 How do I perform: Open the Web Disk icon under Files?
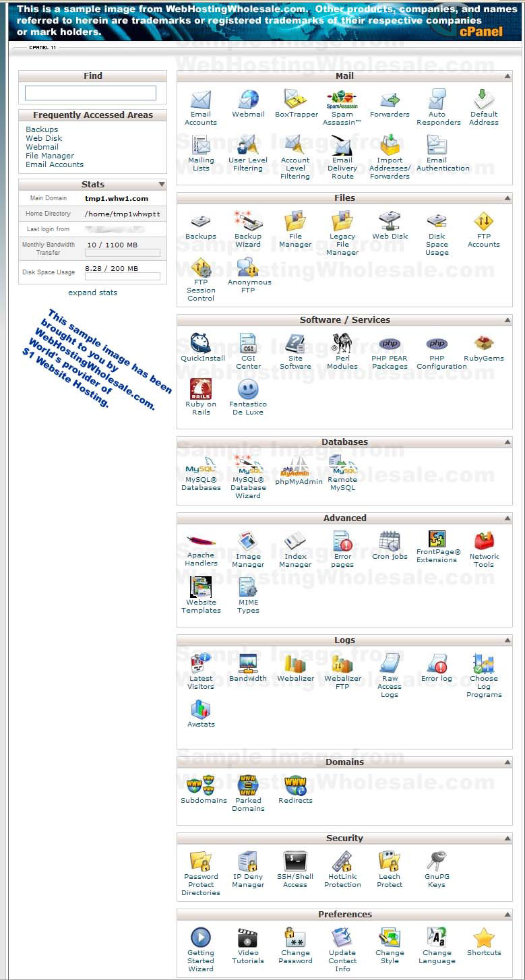pos(390,226)
